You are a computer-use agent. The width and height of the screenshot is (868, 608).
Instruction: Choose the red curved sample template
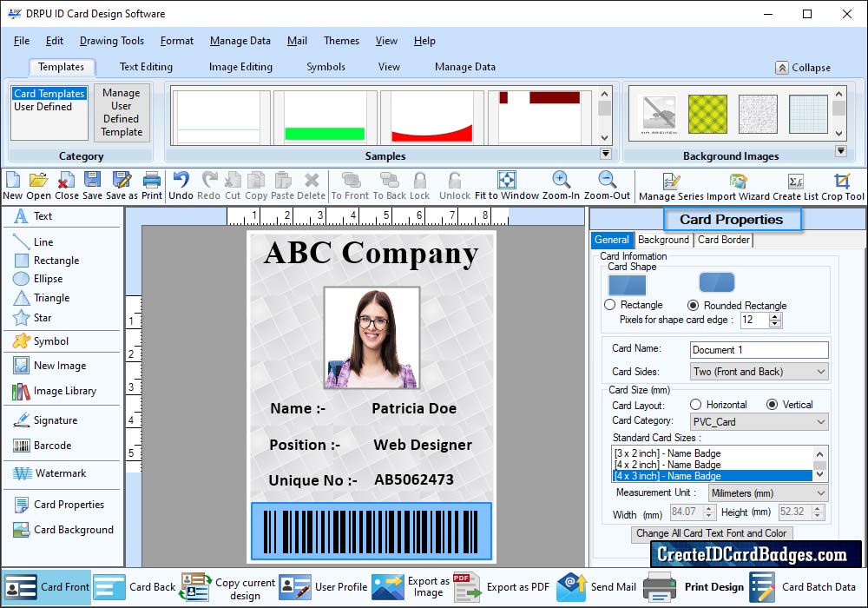point(431,117)
